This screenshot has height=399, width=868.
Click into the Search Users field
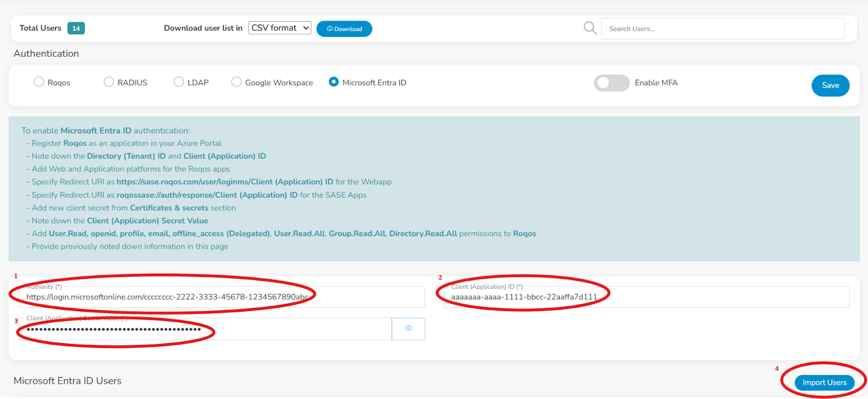(x=723, y=29)
